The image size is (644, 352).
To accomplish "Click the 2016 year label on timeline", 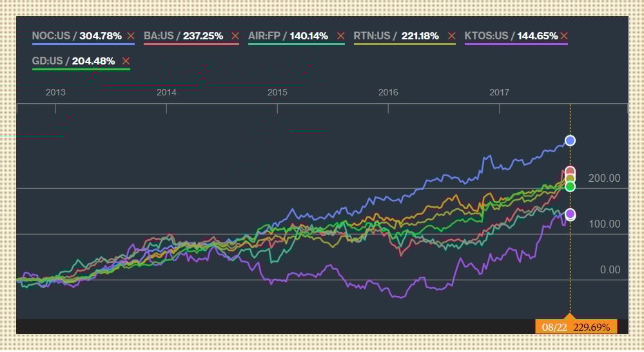I will (388, 92).
